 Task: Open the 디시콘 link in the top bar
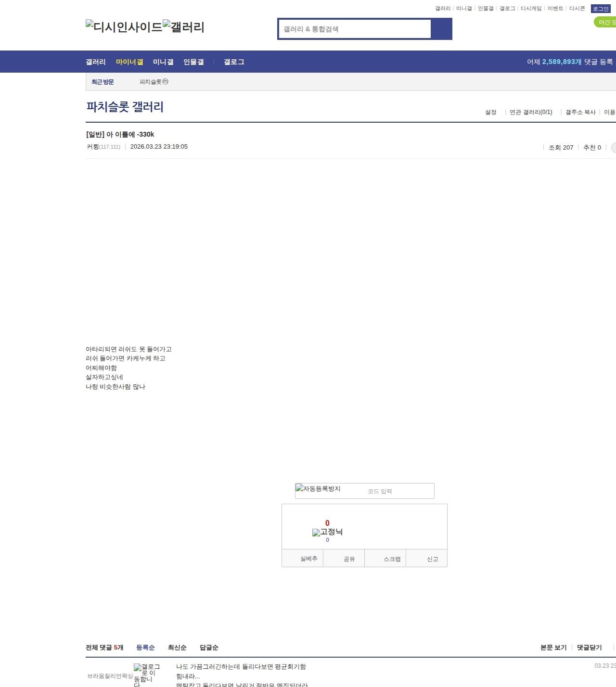coord(576,8)
